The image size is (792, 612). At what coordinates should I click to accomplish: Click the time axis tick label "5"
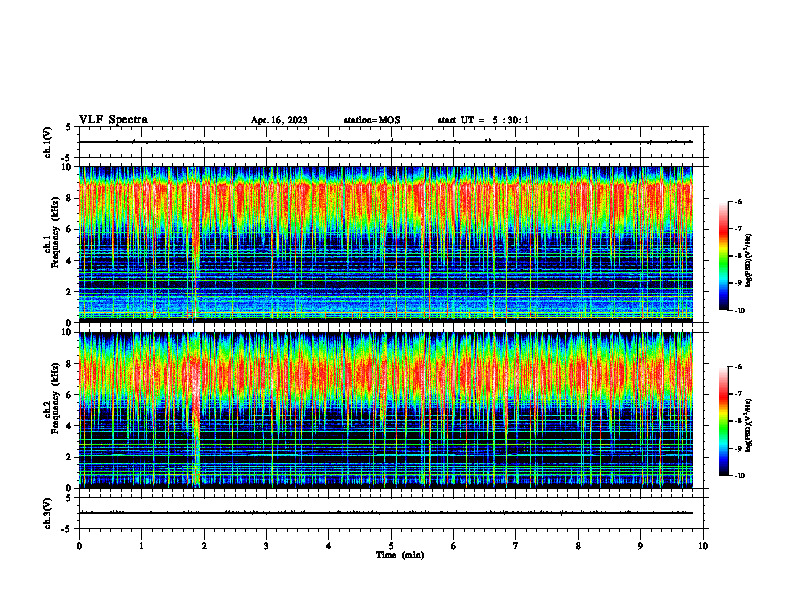[391, 546]
